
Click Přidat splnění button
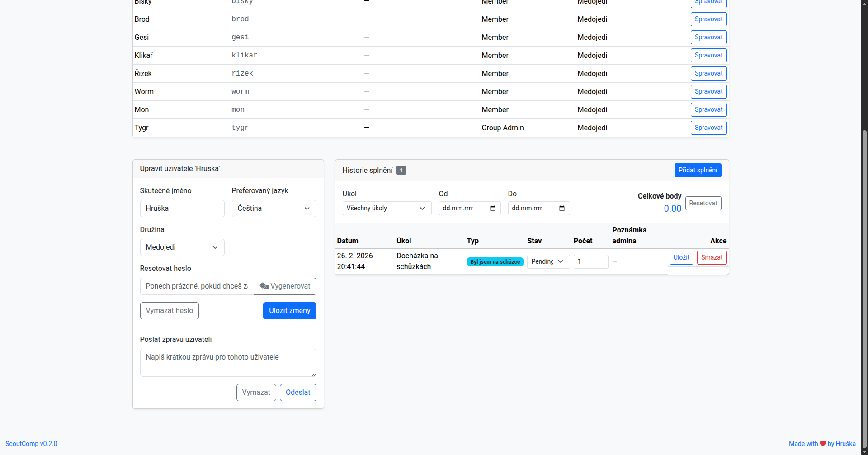[697, 171]
